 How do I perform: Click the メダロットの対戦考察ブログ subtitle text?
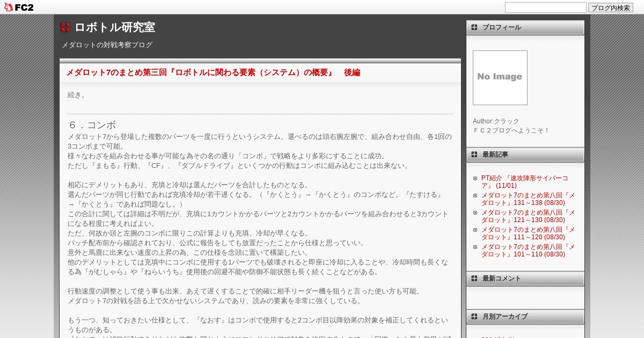pos(107,45)
